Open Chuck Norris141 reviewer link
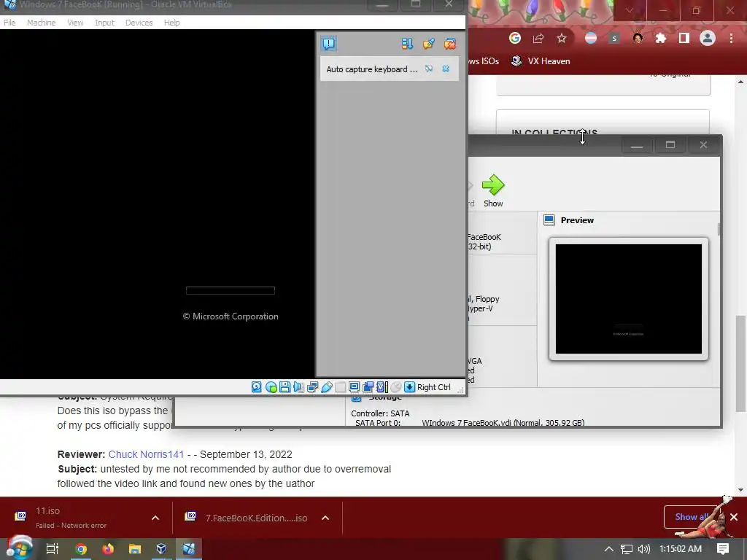The width and height of the screenshot is (747, 560). [x=146, y=454]
